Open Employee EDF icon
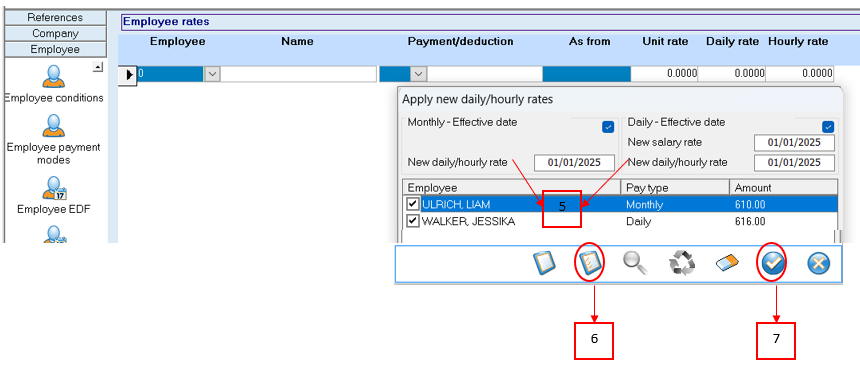The width and height of the screenshot is (860, 366). 54,195
